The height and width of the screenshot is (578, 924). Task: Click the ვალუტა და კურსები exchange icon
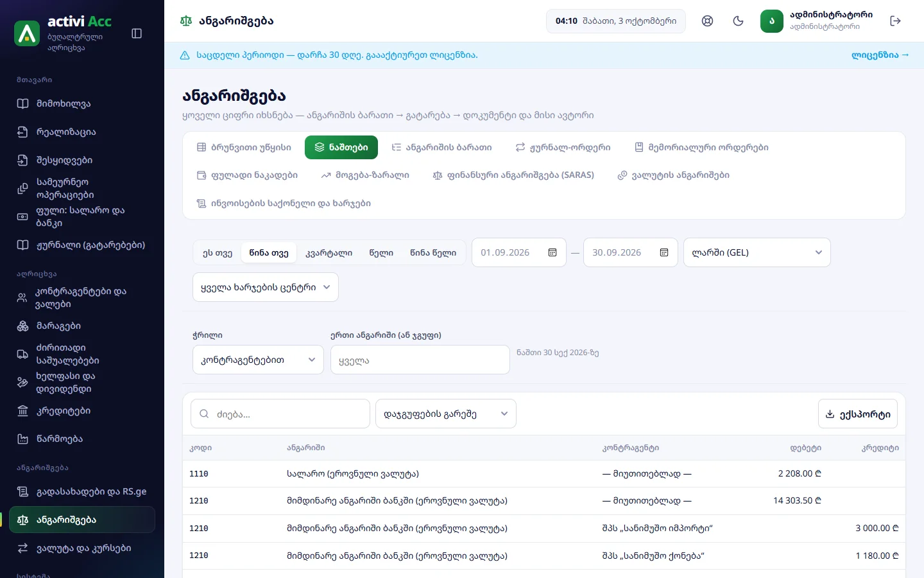pos(22,548)
